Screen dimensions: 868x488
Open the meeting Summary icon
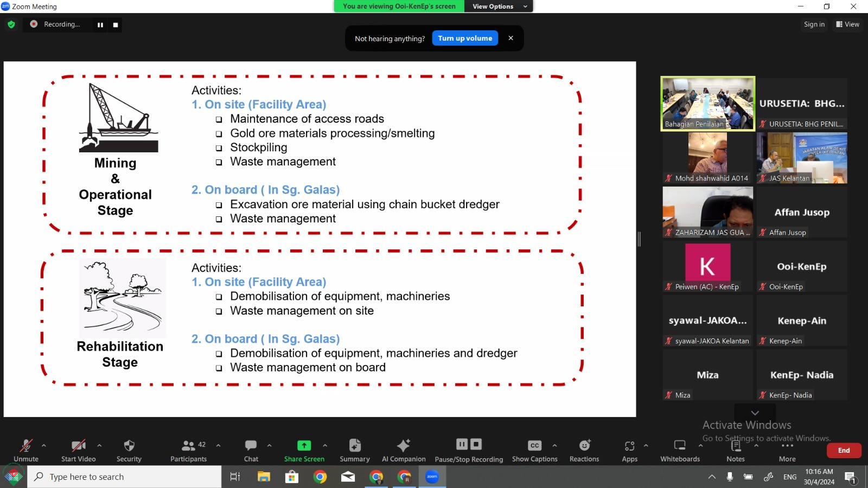(x=355, y=446)
